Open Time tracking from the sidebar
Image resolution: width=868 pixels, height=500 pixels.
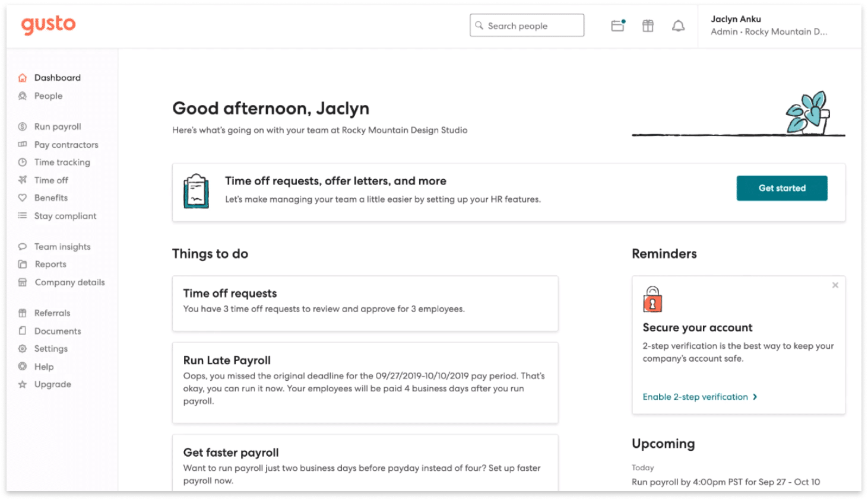coord(61,162)
